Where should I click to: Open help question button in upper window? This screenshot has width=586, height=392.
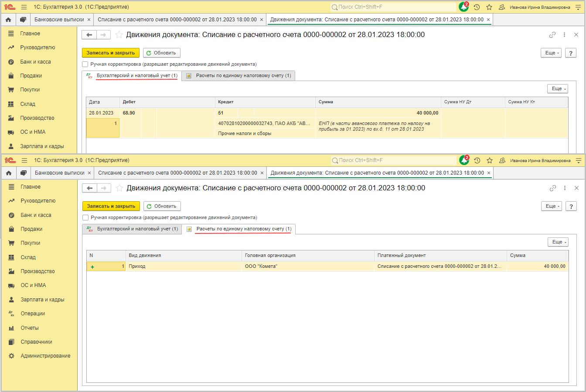tap(571, 53)
